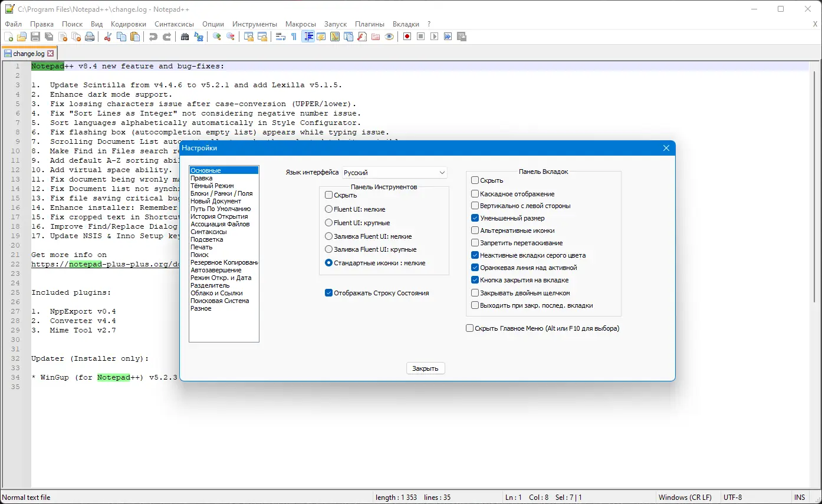Enable the Каскадное отображение checkbox
The image size is (822, 504).
[x=475, y=194]
